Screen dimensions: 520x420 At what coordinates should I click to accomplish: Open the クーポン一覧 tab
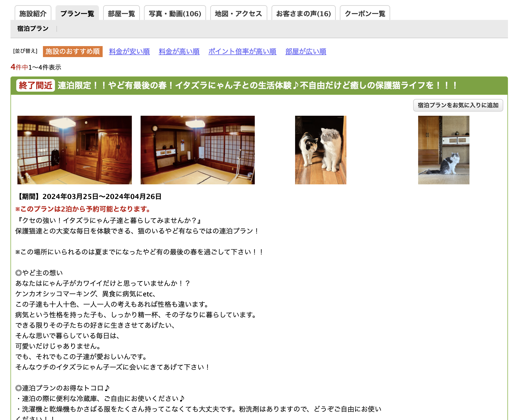[365, 13]
